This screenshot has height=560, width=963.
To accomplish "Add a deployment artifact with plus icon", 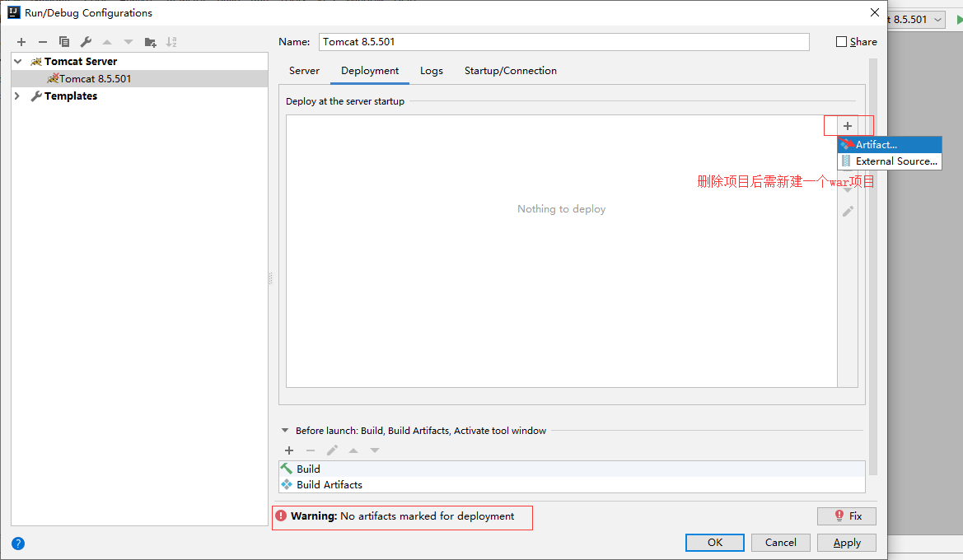I will pos(848,125).
